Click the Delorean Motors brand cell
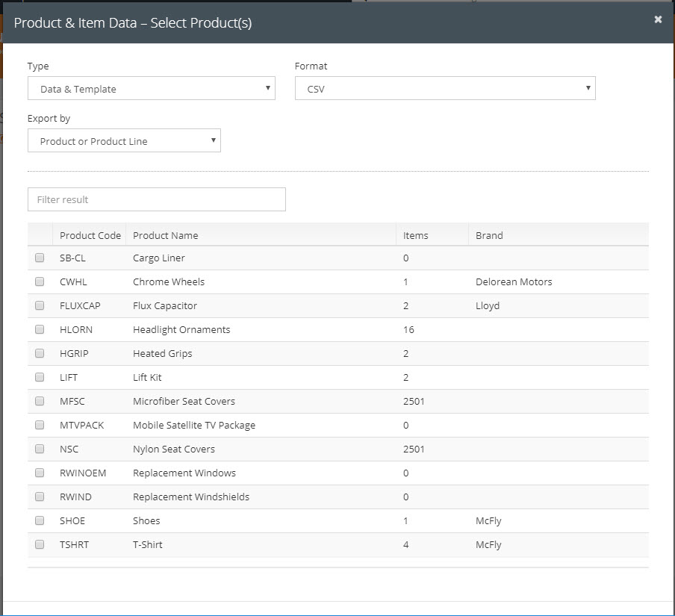Viewport: 675px width, 616px height. pos(514,281)
